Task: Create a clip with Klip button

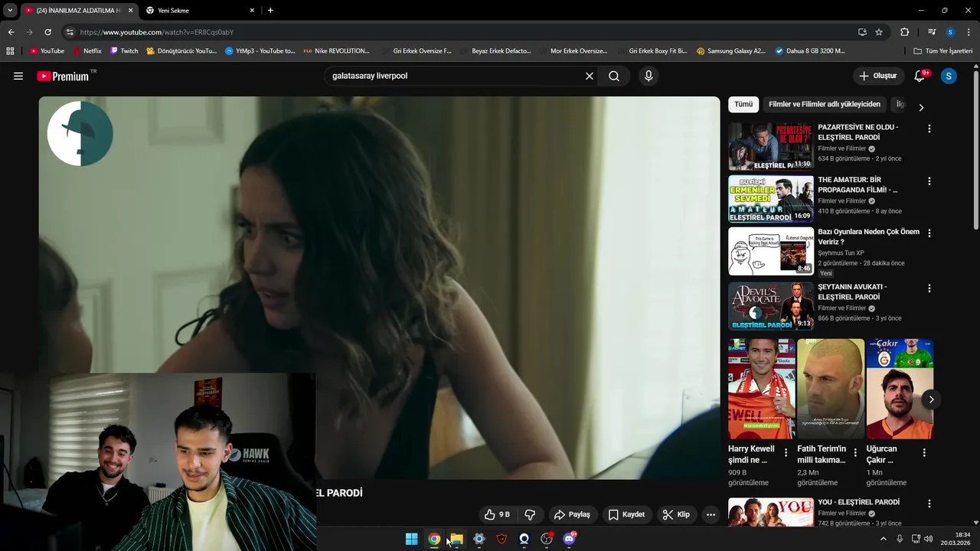Action: pos(676,514)
